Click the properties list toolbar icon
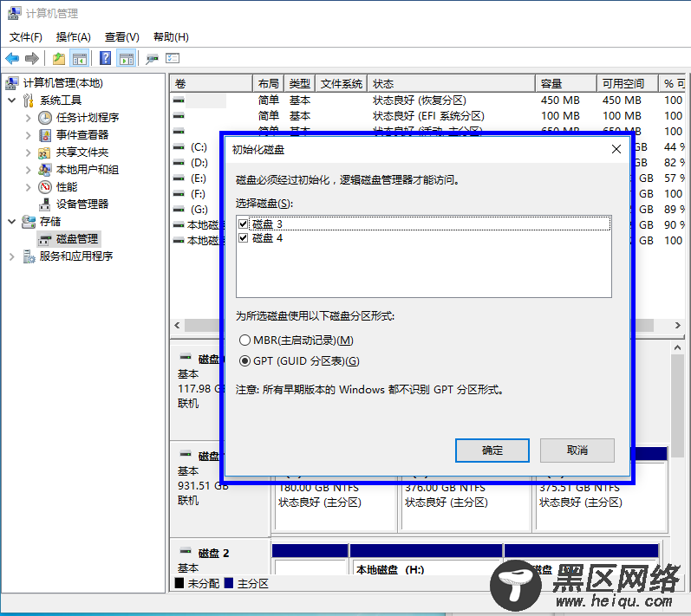 click(x=173, y=58)
